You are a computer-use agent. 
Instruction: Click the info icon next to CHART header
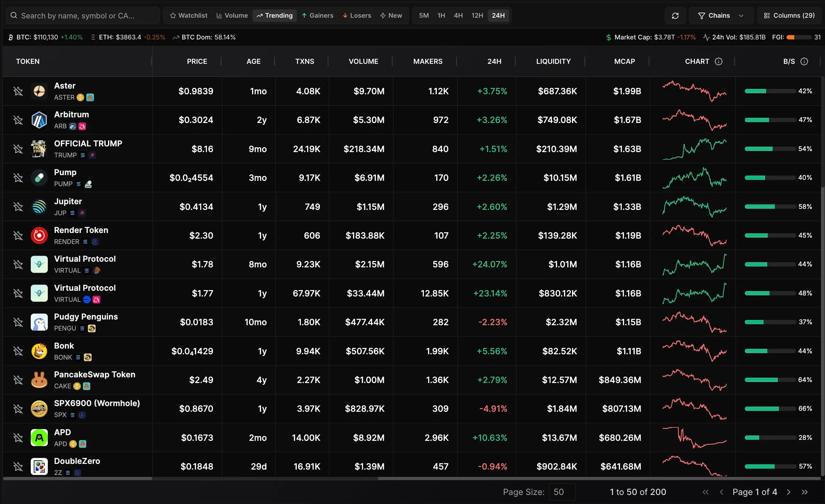pyautogui.click(x=719, y=61)
